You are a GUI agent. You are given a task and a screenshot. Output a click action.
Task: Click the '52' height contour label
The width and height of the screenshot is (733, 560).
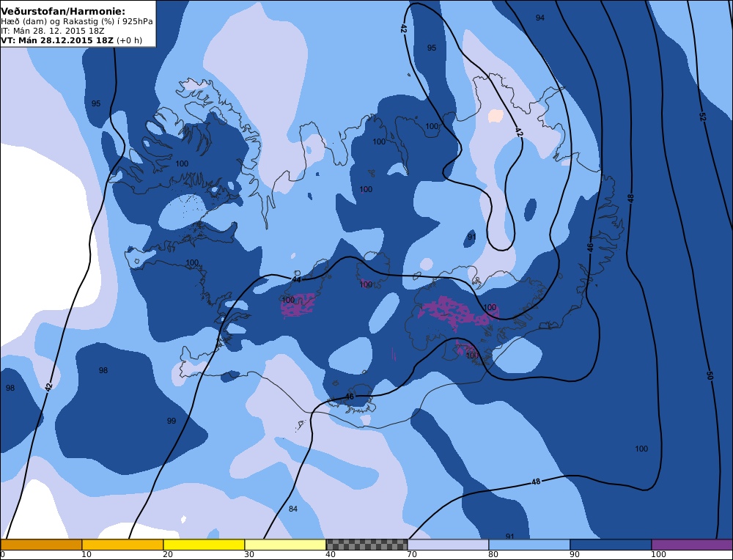point(702,117)
